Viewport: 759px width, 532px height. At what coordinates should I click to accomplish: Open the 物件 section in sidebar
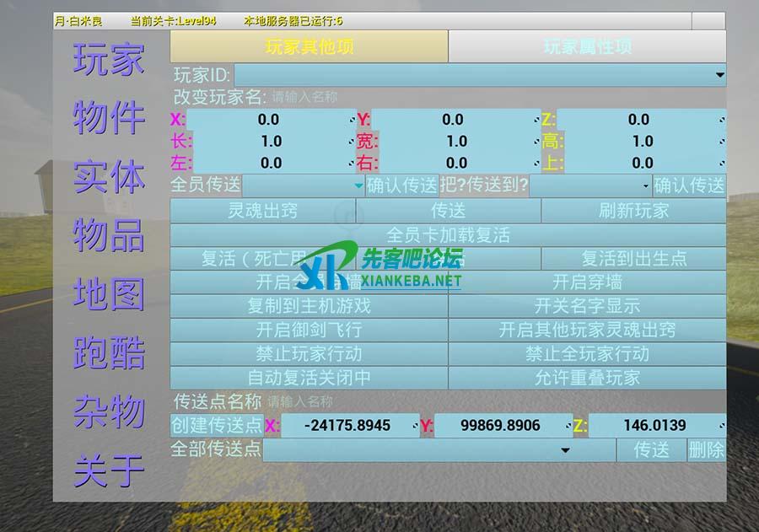coord(109,117)
